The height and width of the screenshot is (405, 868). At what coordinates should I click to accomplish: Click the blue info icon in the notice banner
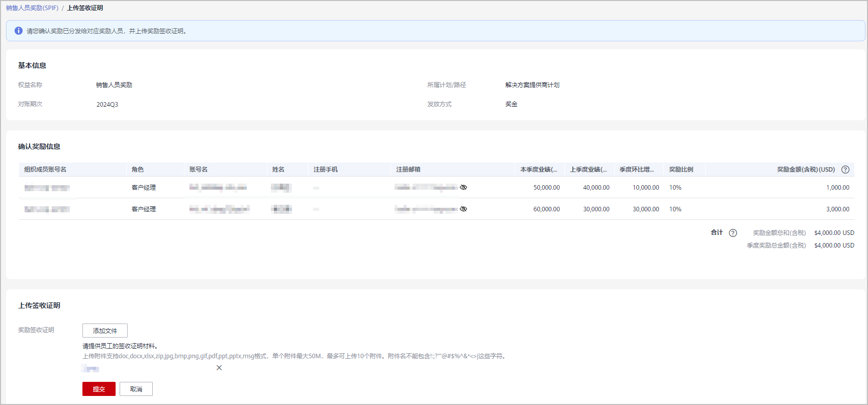[19, 31]
